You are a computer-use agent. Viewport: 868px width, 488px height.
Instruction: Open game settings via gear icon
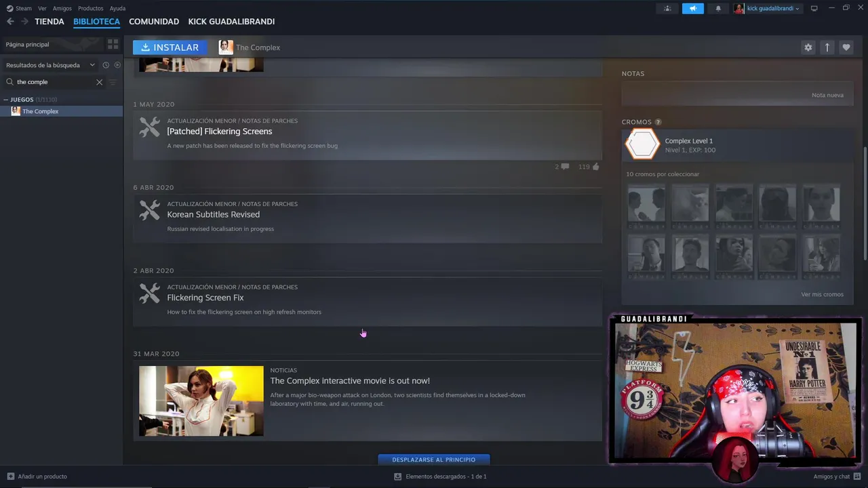808,47
